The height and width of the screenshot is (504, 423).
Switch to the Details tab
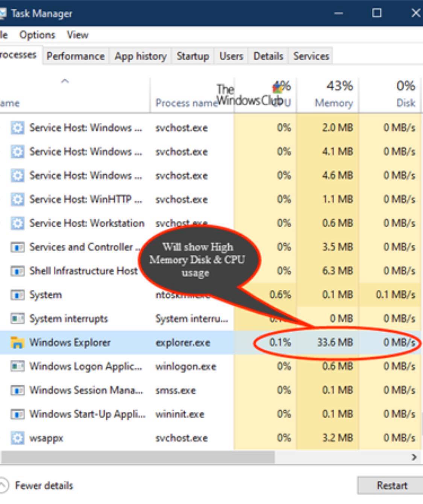click(268, 56)
